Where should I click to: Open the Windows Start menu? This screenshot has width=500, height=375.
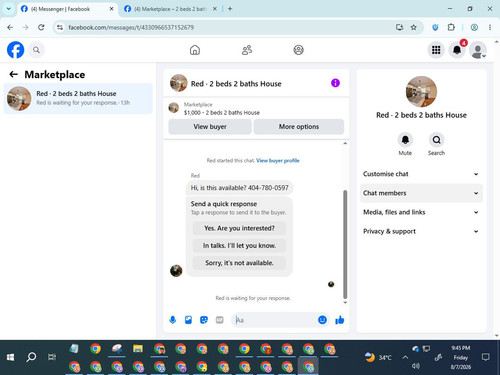click(10, 357)
